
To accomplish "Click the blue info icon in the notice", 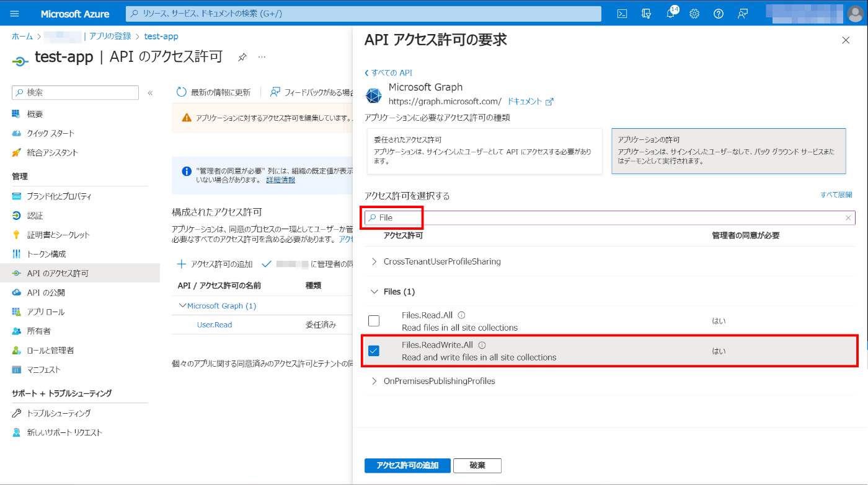I will pyautogui.click(x=186, y=172).
